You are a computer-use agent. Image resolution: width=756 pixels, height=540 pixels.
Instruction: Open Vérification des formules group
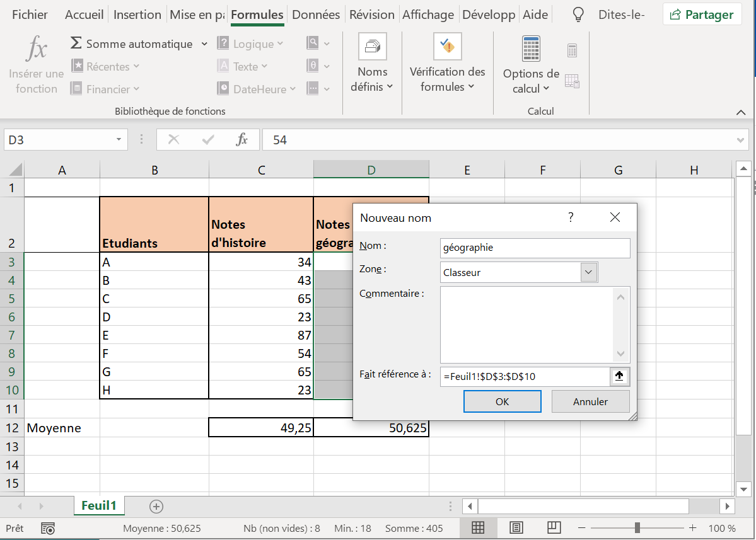click(x=448, y=64)
